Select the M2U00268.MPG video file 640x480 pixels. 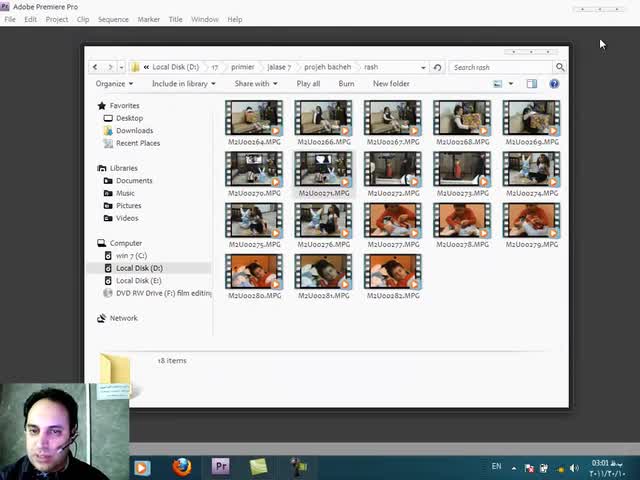tap(462, 123)
